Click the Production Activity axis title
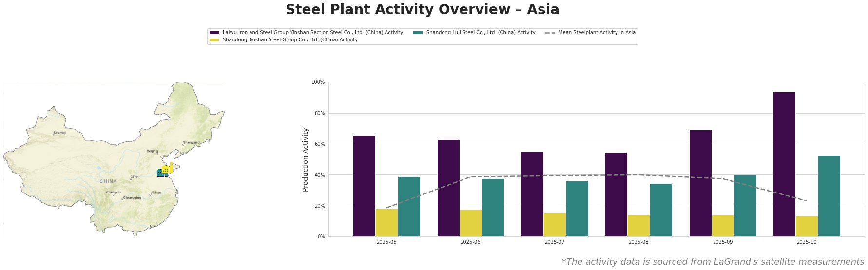The width and height of the screenshot is (868, 270). (x=306, y=159)
